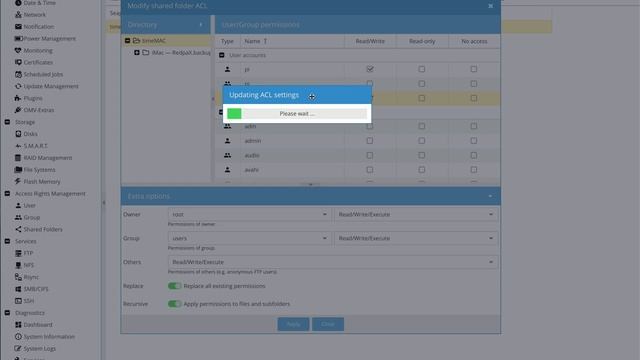
Task: Open the Flash Memory bolt icon
Action: point(18,181)
